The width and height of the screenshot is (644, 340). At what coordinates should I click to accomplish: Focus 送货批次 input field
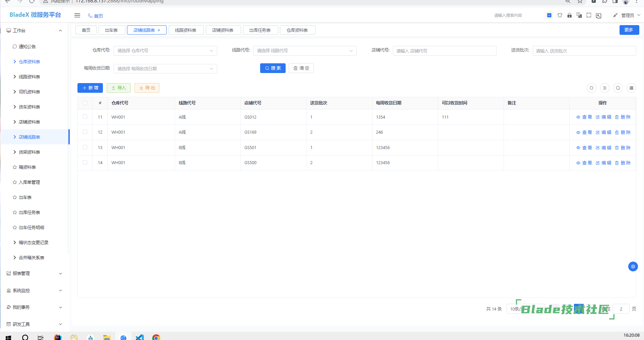point(584,51)
